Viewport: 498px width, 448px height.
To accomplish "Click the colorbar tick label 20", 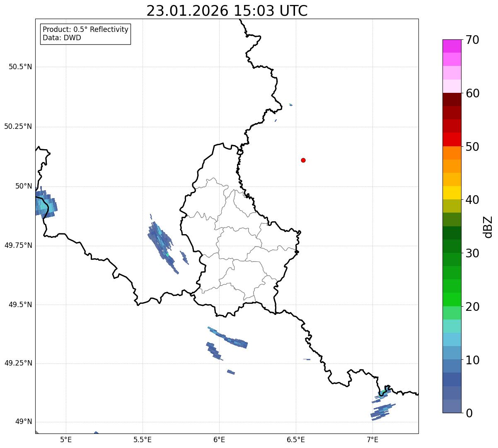I will click(x=472, y=307).
